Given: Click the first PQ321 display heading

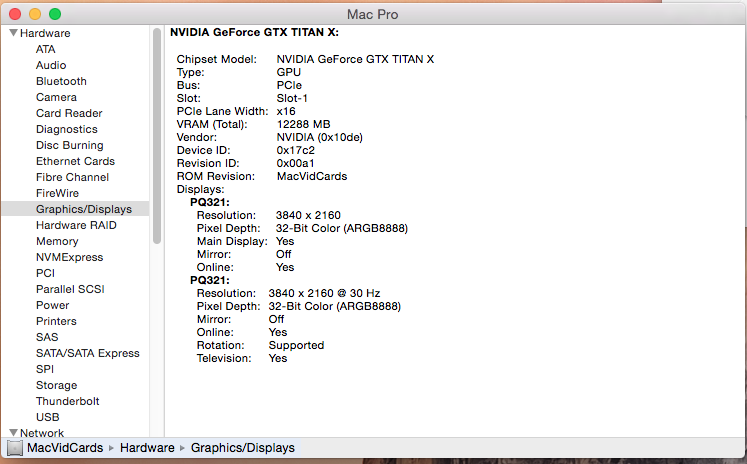Looking at the screenshot, I should [x=210, y=202].
